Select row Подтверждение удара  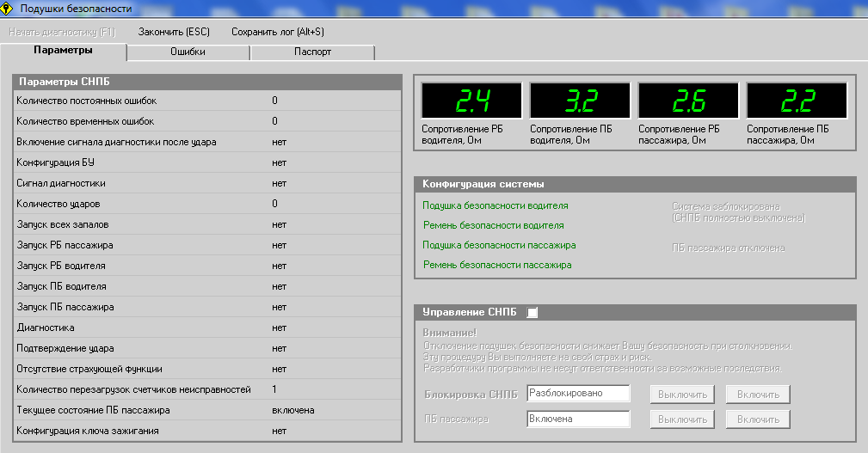click(x=207, y=348)
